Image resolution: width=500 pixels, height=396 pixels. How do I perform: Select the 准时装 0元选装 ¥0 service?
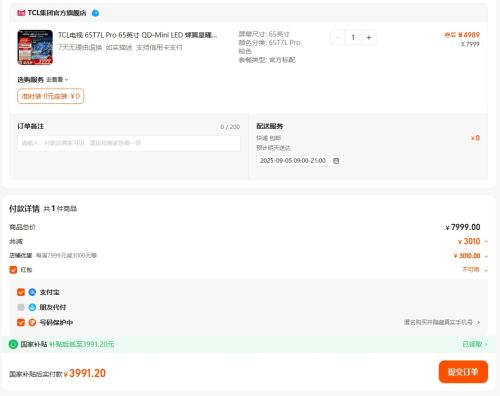[51, 96]
